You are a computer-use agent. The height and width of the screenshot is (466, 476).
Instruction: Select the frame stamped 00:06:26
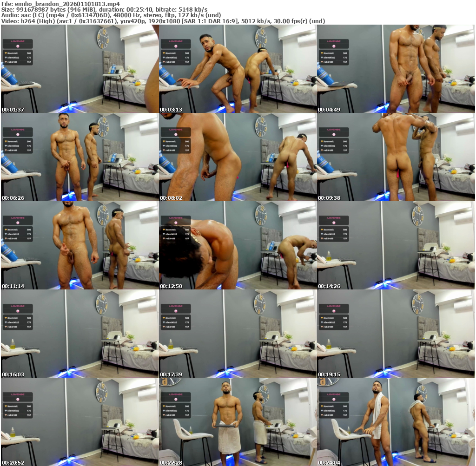coord(80,157)
